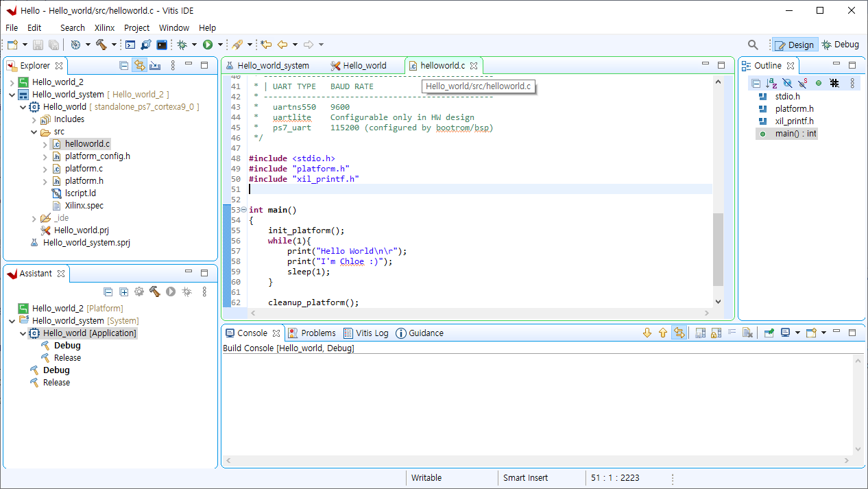This screenshot has height=489, width=868.
Task: Close the helloworld.c editor tab
Action: click(474, 66)
